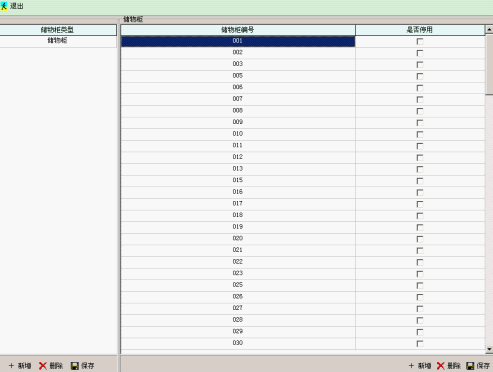
Task: Select locker row 002
Action: [238, 52]
